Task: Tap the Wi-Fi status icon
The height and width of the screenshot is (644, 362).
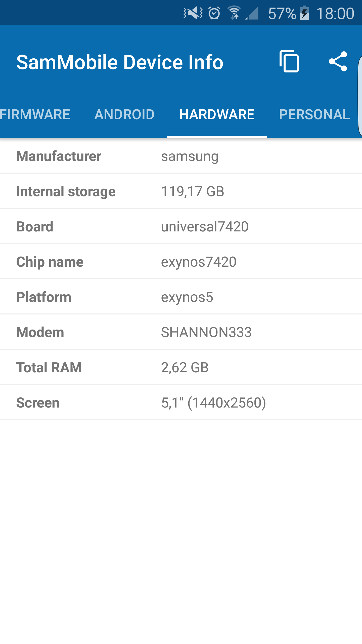Action: click(x=234, y=13)
